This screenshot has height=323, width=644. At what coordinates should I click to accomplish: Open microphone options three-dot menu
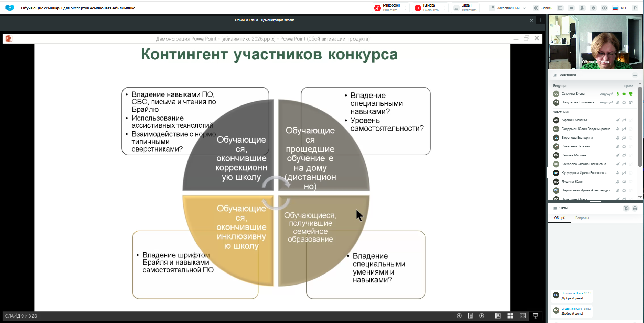[406, 8]
